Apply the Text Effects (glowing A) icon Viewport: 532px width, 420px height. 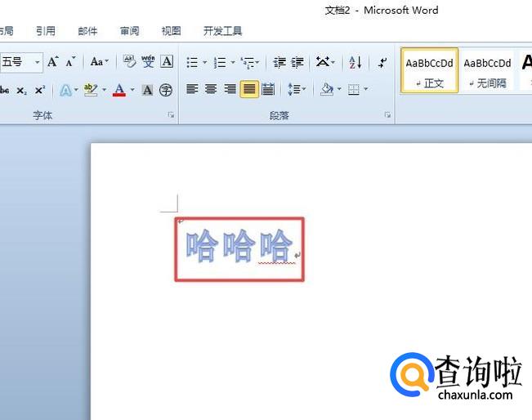click(65, 91)
